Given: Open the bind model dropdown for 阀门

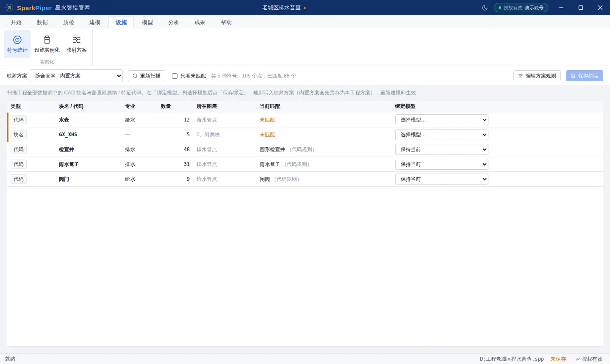Looking at the screenshot, I should [442, 179].
